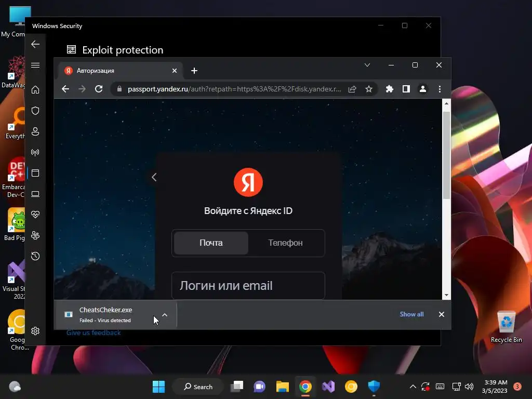Click the share page icon in address bar
The image size is (532, 399).
click(x=352, y=89)
